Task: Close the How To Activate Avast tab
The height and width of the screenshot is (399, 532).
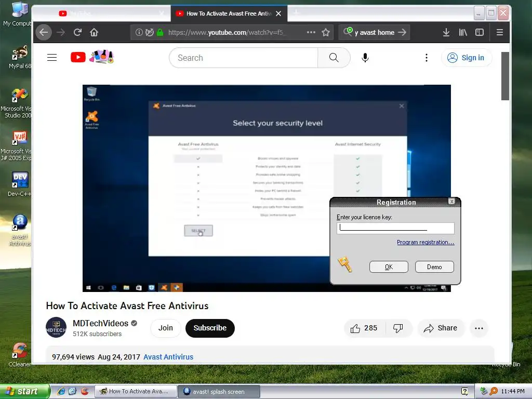Action: point(278,14)
